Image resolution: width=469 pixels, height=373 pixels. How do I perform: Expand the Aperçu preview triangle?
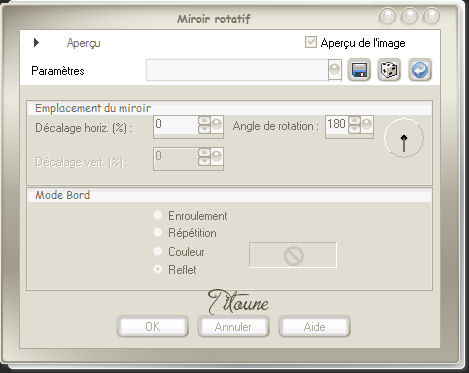(36, 43)
